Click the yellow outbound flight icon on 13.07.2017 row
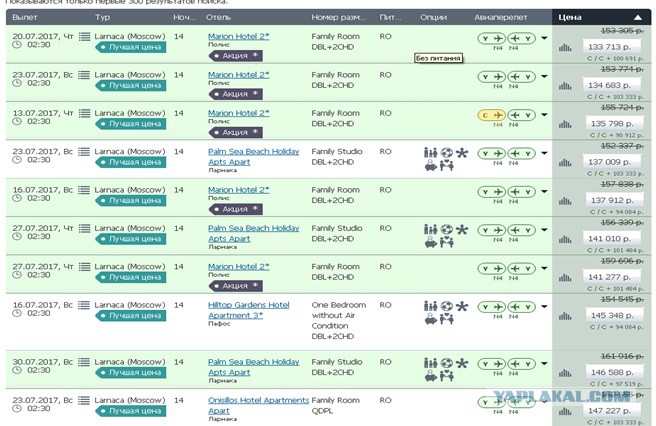 point(492,115)
